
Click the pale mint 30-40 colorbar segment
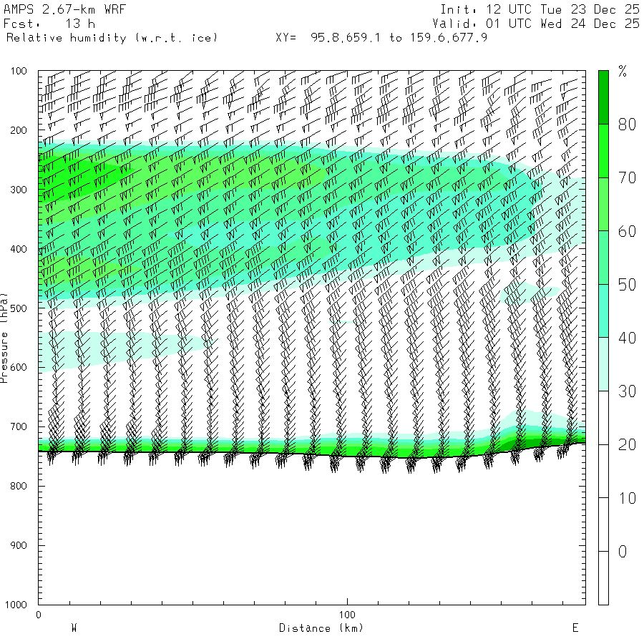pyautogui.click(x=603, y=364)
